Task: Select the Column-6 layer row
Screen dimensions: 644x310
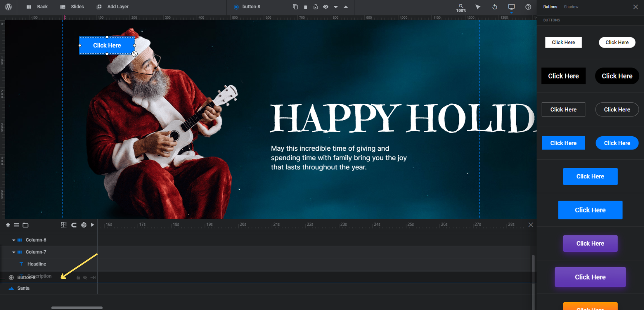Action: click(x=49, y=240)
